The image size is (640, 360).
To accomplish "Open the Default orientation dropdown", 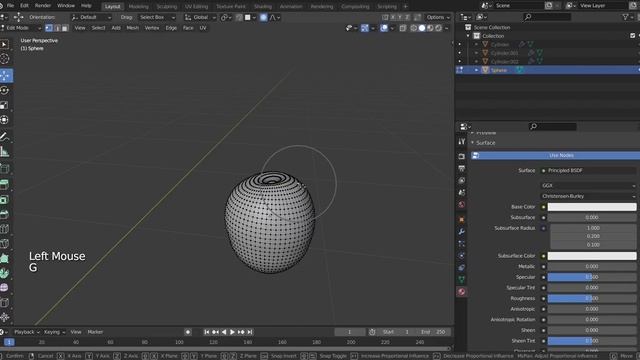I will tap(91, 18).
